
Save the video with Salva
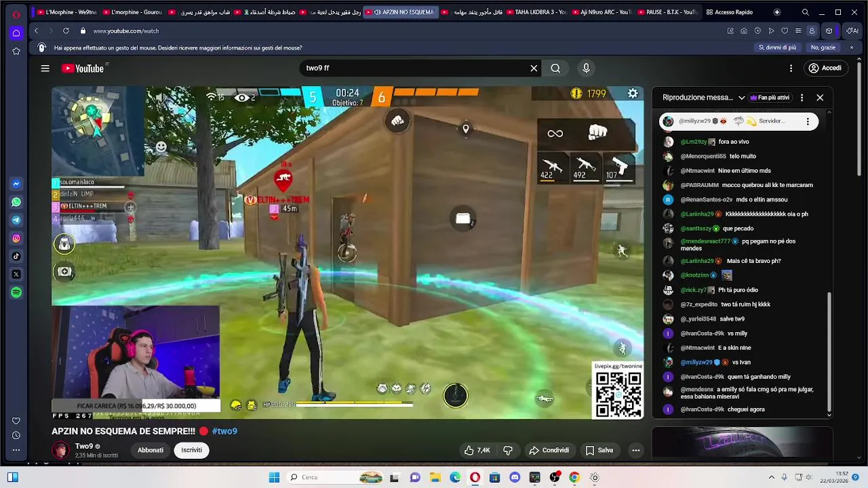pyautogui.click(x=599, y=450)
